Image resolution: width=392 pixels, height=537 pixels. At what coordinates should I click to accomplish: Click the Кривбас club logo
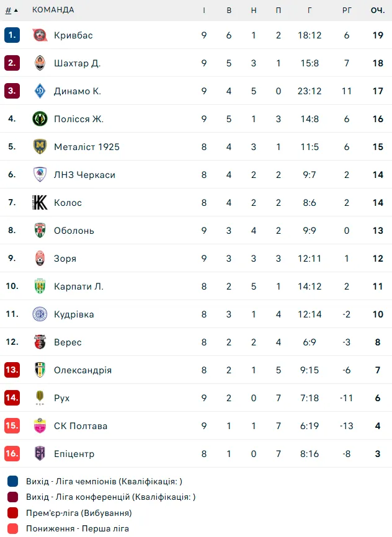[x=40, y=35]
